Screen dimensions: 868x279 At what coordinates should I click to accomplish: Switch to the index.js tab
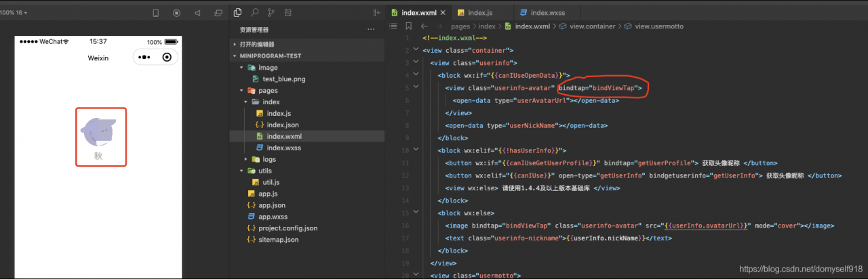479,13
